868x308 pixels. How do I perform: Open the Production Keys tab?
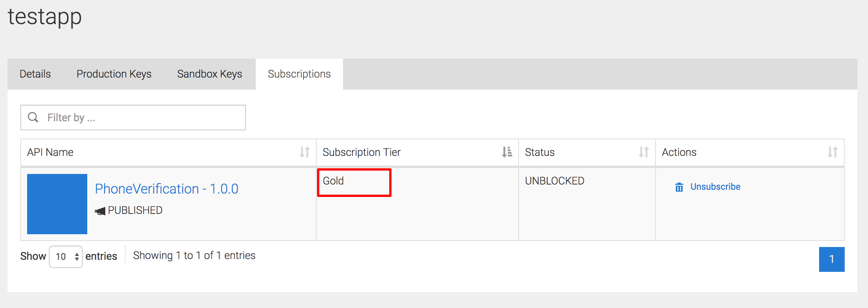[x=114, y=74]
